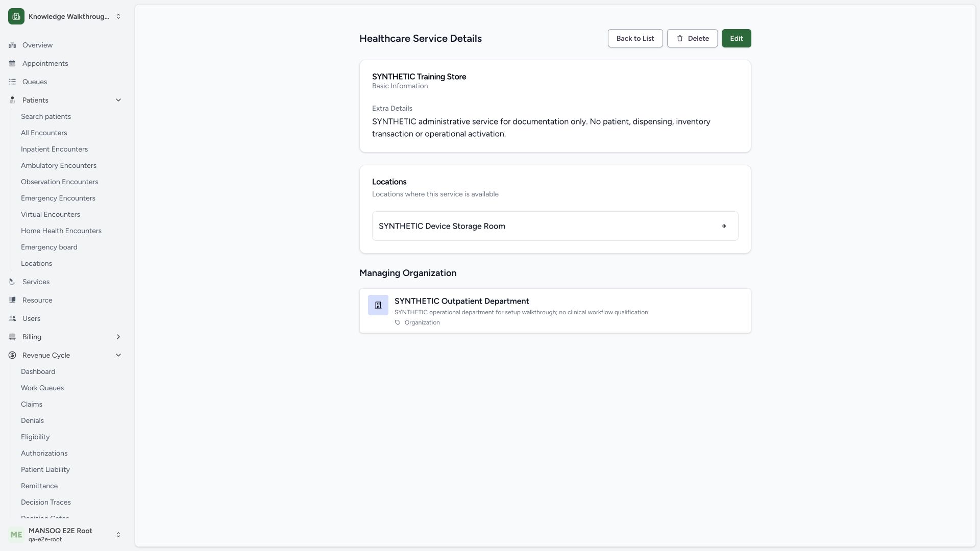Click the Back to List button
980x551 pixels.
click(x=635, y=38)
